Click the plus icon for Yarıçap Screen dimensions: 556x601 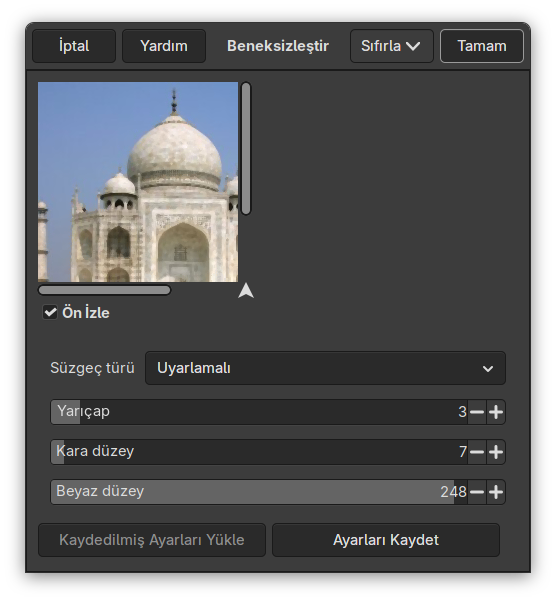pos(496,412)
